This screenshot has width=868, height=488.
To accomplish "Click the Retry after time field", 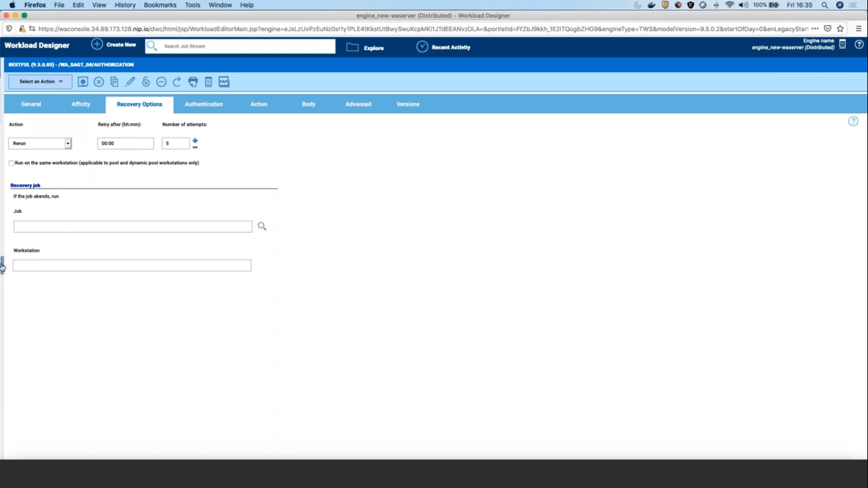I will coord(125,144).
